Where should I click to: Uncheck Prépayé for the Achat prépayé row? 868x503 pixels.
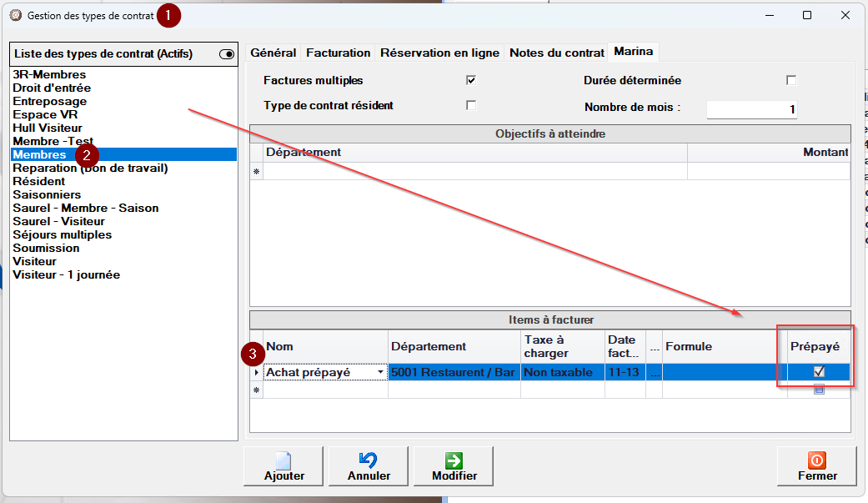point(819,373)
